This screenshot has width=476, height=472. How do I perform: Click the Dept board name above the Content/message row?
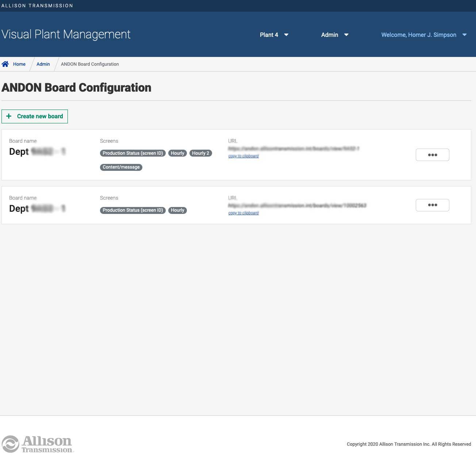37,151
